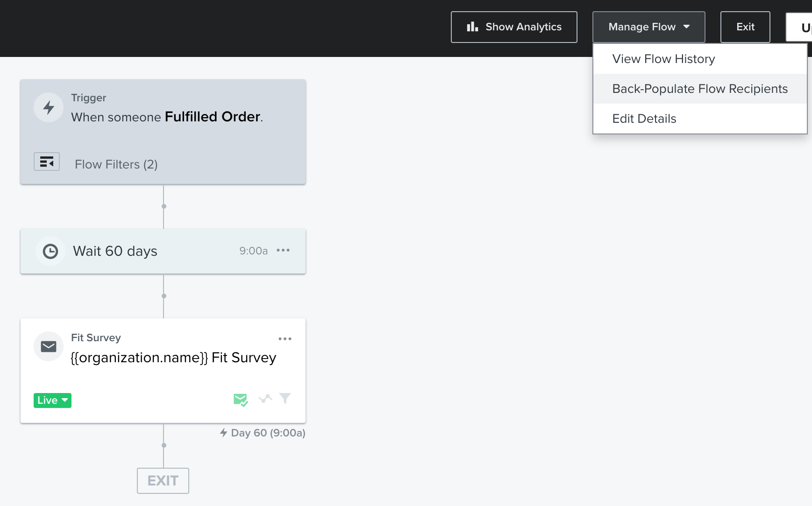Image resolution: width=812 pixels, height=506 pixels.
Task: Click the bar chart icon in Show Analytics
Action: (x=472, y=27)
